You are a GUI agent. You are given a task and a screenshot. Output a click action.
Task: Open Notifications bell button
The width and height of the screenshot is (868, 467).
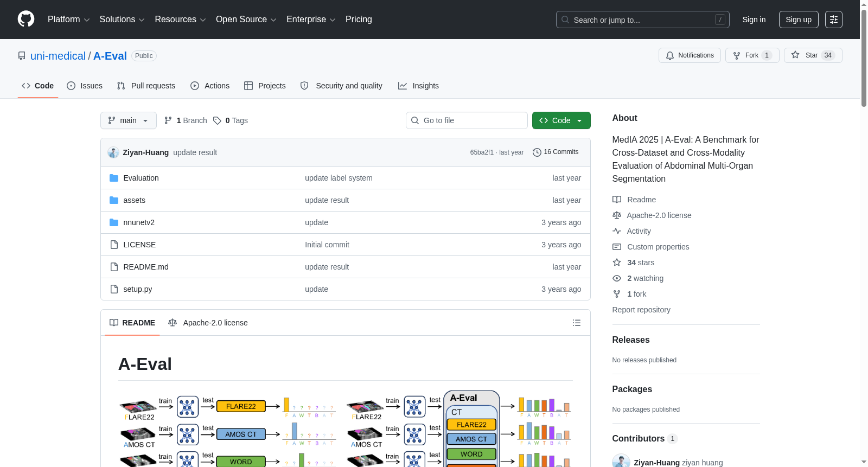pos(690,55)
